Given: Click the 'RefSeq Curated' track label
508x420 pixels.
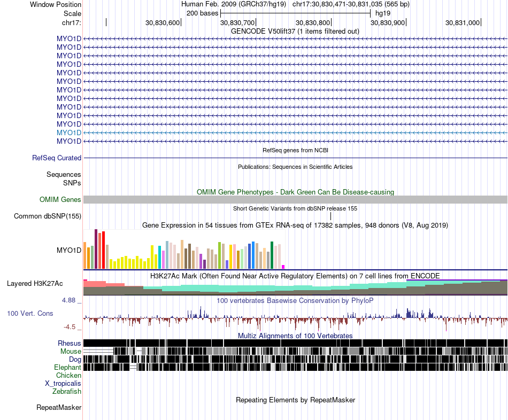Looking at the screenshot, I should (x=56, y=158).
